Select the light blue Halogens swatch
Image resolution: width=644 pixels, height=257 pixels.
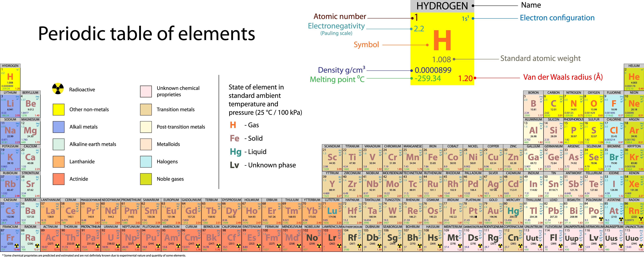click(146, 162)
